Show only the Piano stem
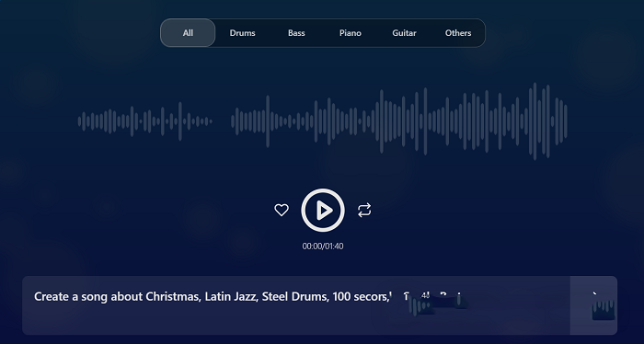This screenshot has height=344, width=644. pyautogui.click(x=351, y=33)
